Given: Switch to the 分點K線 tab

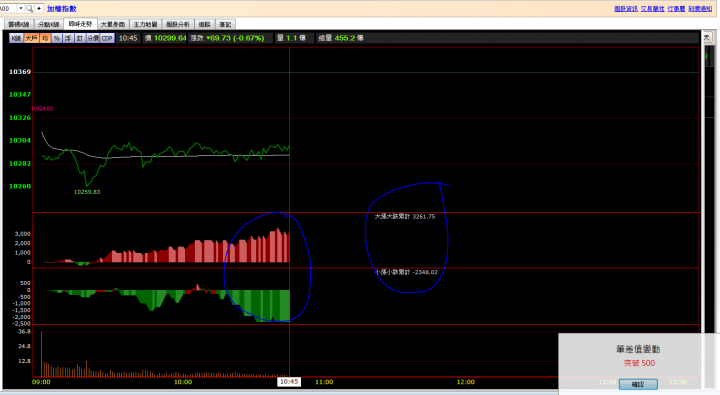Looking at the screenshot, I should (48, 24).
